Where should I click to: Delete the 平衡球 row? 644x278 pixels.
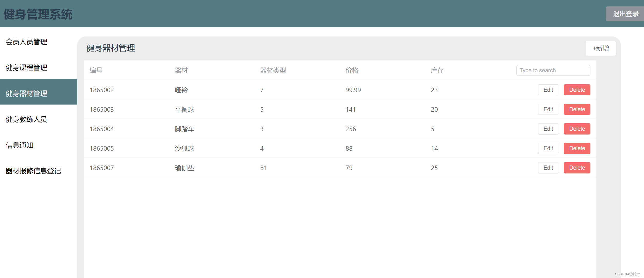click(x=577, y=109)
